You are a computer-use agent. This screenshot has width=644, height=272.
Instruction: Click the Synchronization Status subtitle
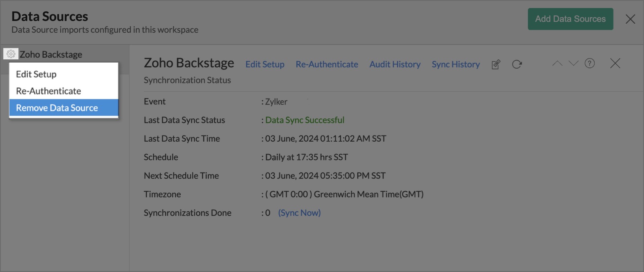click(x=187, y=80)
